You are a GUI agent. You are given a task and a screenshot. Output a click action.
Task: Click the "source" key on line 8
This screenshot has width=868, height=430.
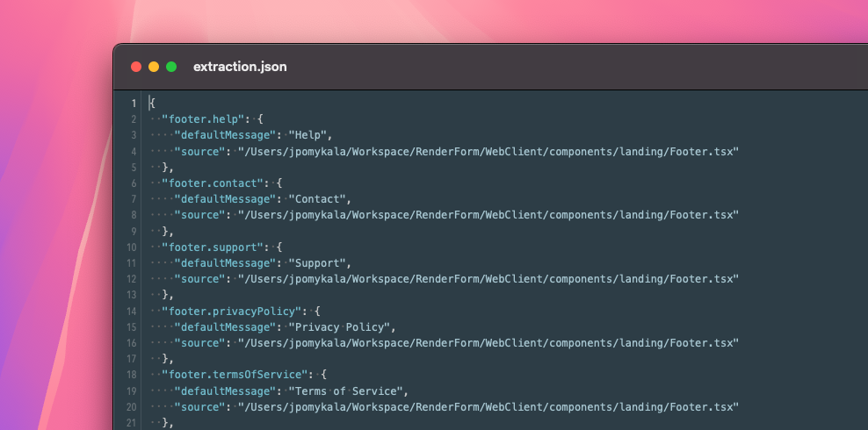199,215
